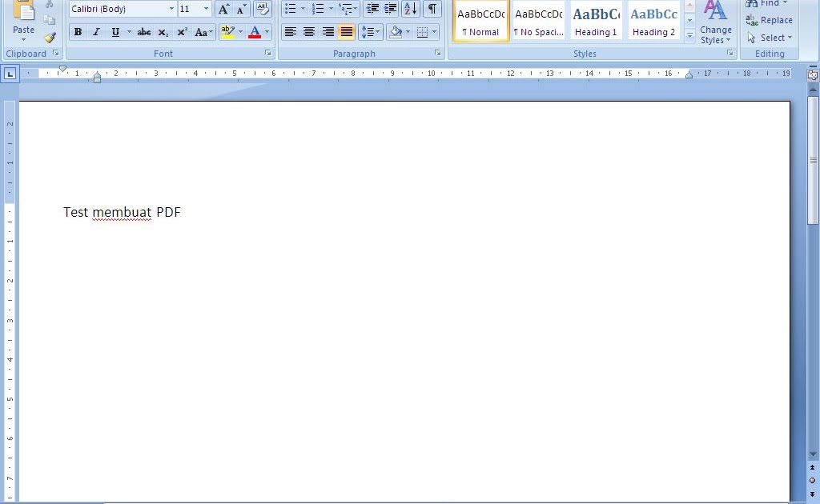Open Change Styles menu
Screen dimensions: 820x504
[715, 22]
